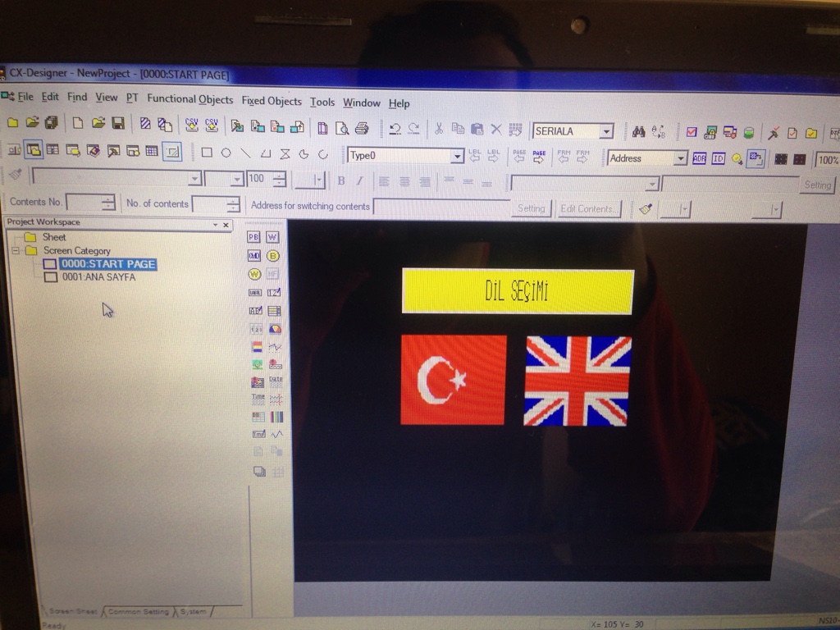Open the Tools menu
The image size is (840, 630).
pos(322,103)
